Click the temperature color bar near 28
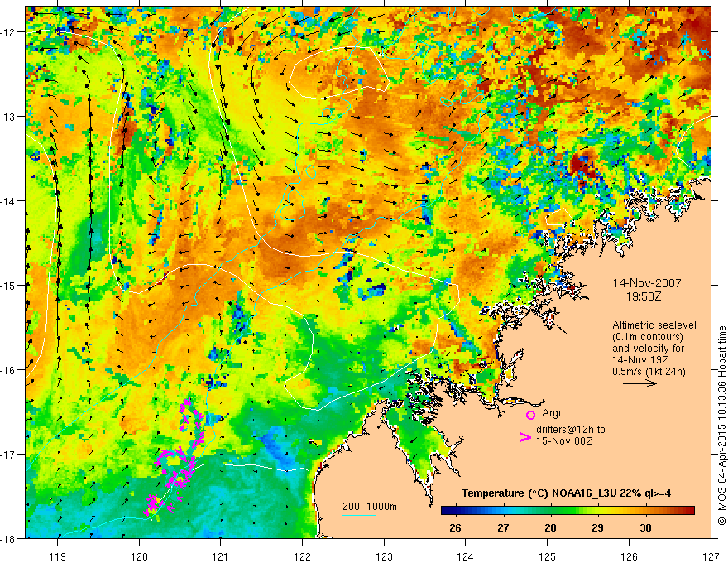The height and width of the screenshot is (563, 728). click(x=551, y=511)
